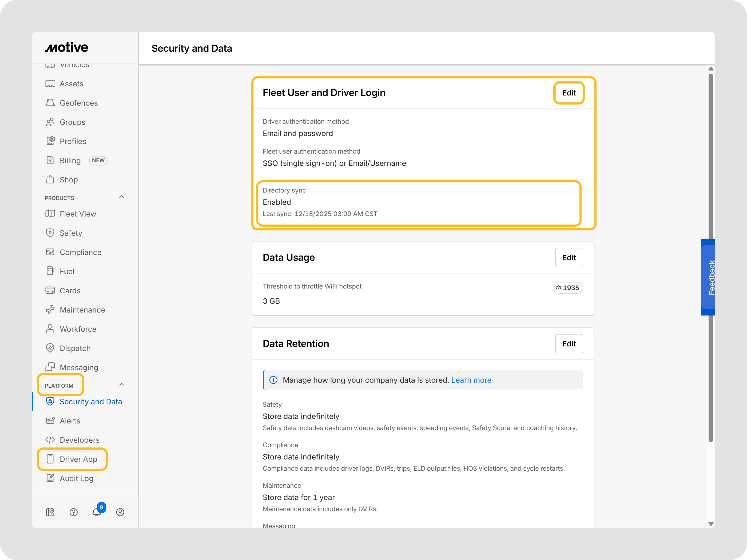Image resolution: width=747 pixels, height=560 pixels.
Task: Open the help question mark icon
Action: pos(73,512)
